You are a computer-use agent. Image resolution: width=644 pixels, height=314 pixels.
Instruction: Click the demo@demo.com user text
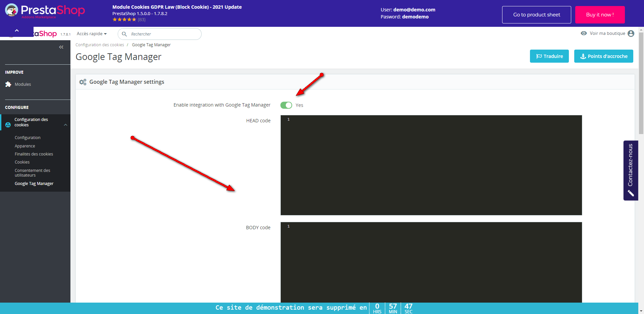pos(414,10)
